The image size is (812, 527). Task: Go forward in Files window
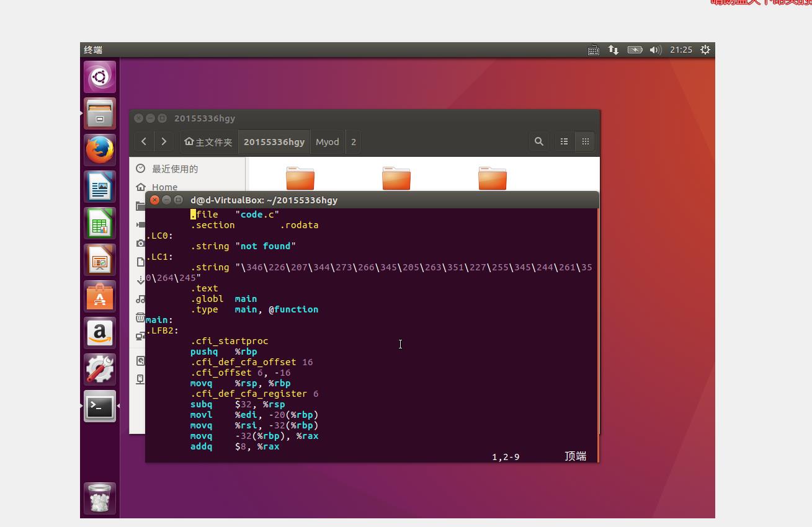click(x=164, y=142)
